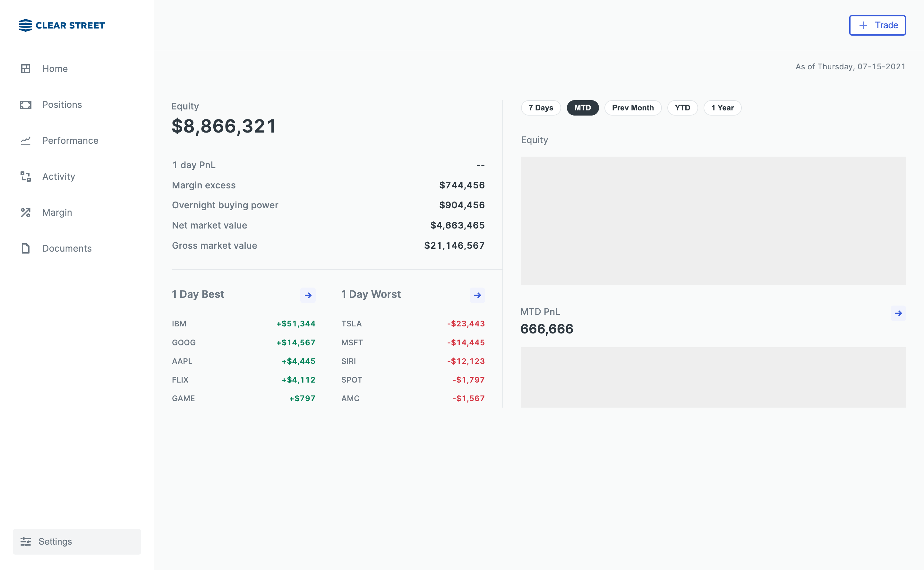Select the YTD range button

(682, 108)
